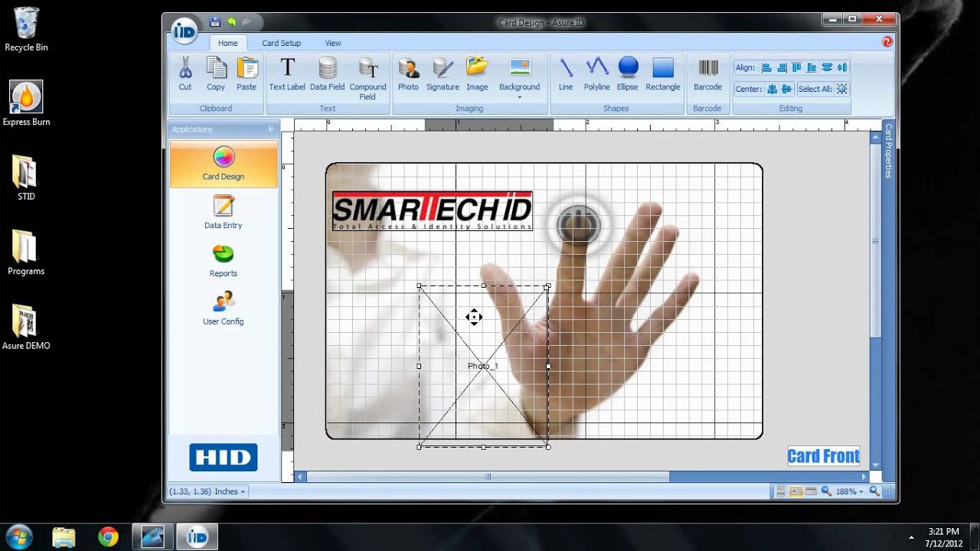
Task: Zoom in using the plus magnifier
Action: point(874,491)
